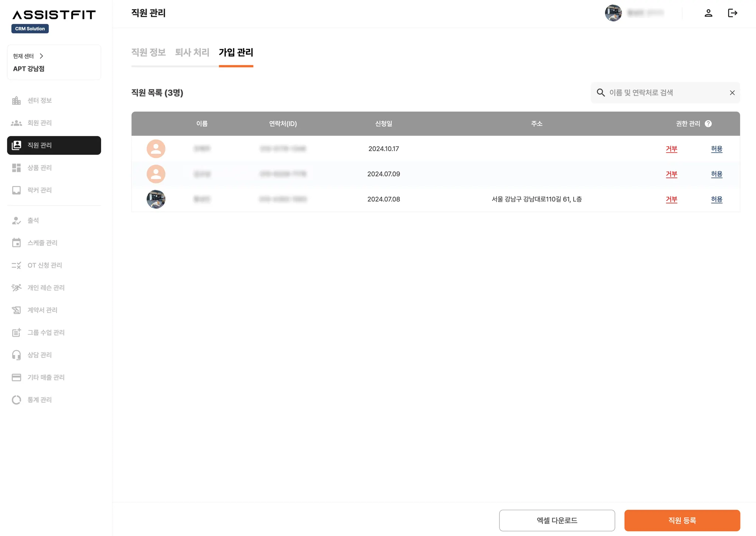Open 락커 관리 in sidebar
This screenshot has width=756, height=536.
[x=39, y=190]
